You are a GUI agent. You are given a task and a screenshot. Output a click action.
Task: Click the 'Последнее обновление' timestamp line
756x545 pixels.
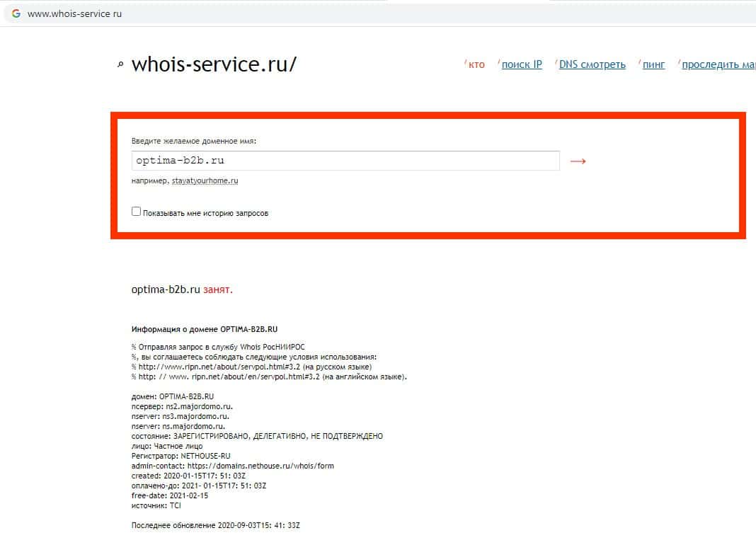coord(215,526)
